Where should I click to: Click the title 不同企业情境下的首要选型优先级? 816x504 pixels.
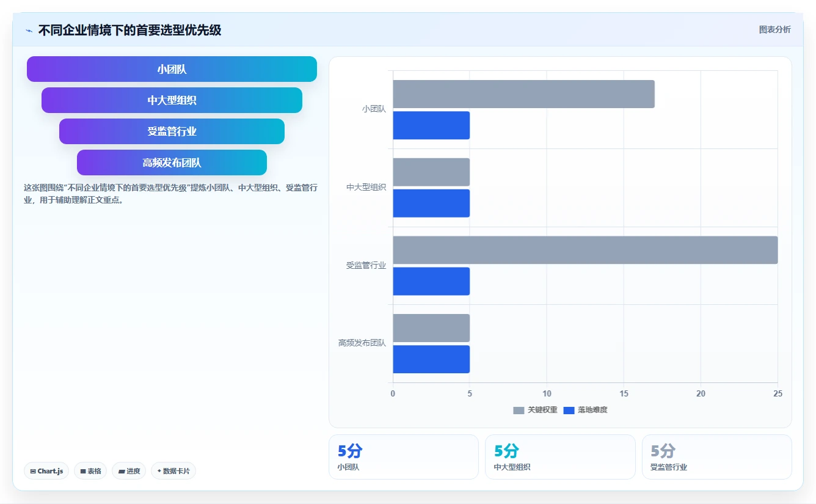(x=129, y=30)
